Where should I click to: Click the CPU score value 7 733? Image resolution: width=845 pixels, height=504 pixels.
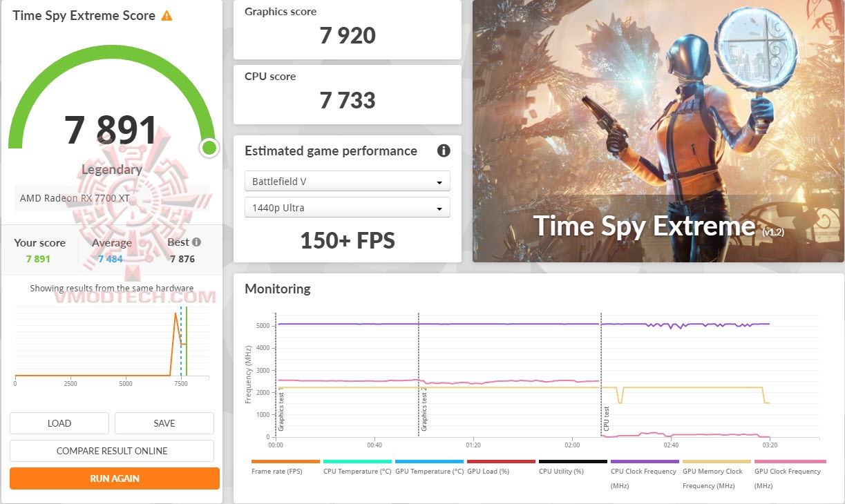pyautogui.click(x=348, y=101)
